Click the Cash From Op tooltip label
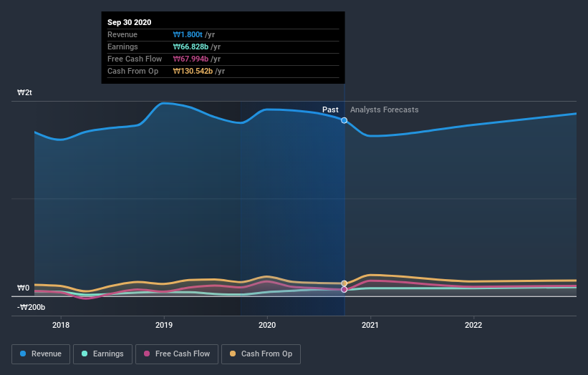 pos(132,71)
